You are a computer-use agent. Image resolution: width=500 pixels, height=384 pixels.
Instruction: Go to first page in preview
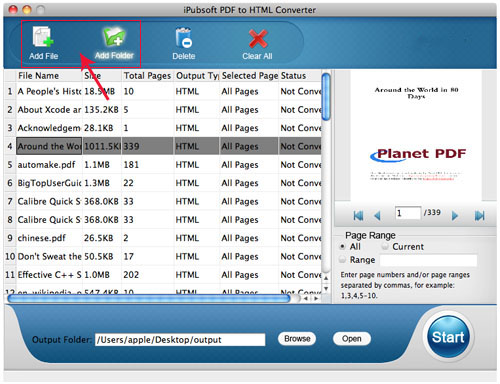tap(358, 216)
